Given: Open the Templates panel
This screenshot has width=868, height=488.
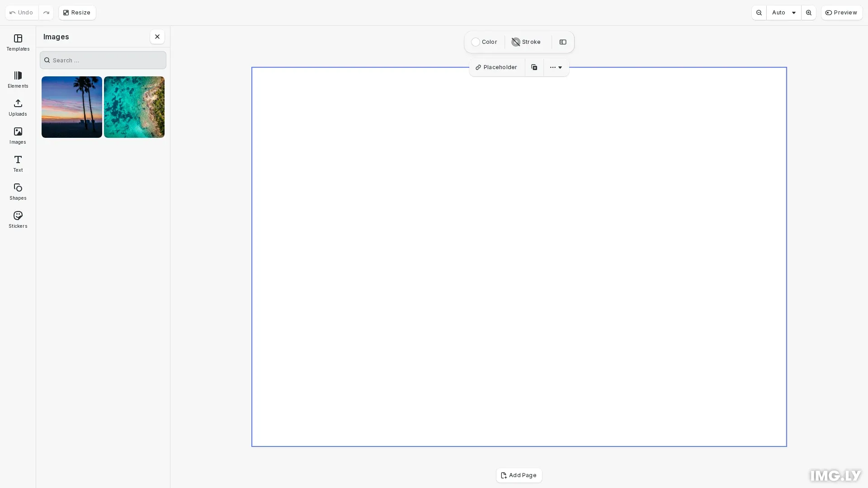Looking at the screenshot, I should coord(18,42).
